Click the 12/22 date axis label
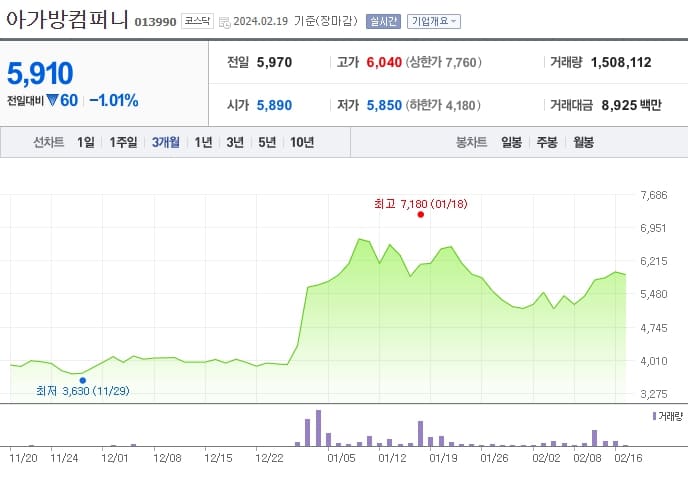688x480 pixels. [x=269, y=458]
